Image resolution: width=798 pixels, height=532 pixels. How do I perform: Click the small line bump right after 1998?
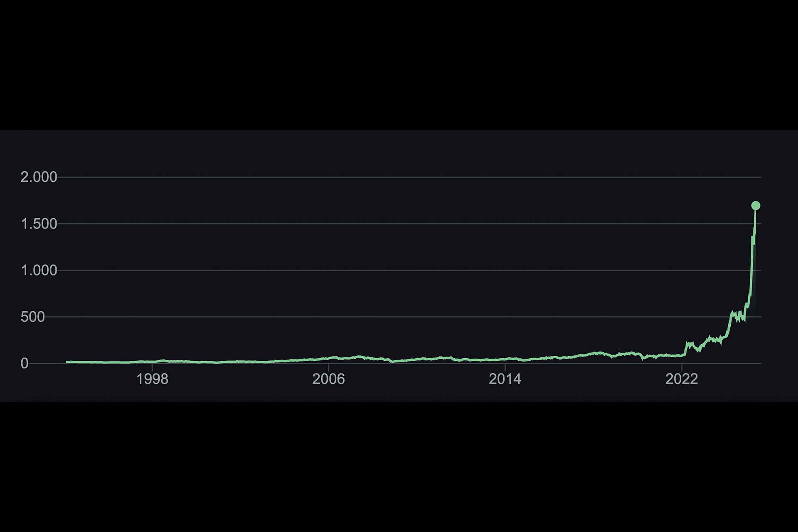163,360
